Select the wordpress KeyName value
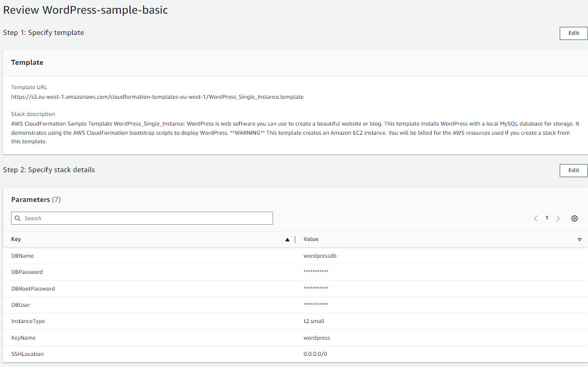This screenshot has width=588, height=367. pyautogui.click(x=317, y=338)
